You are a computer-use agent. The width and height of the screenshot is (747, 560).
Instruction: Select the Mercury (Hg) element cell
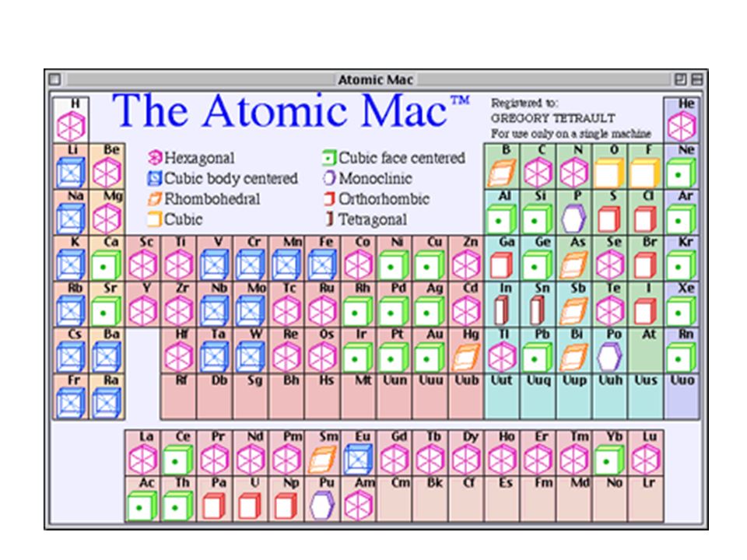466,351
